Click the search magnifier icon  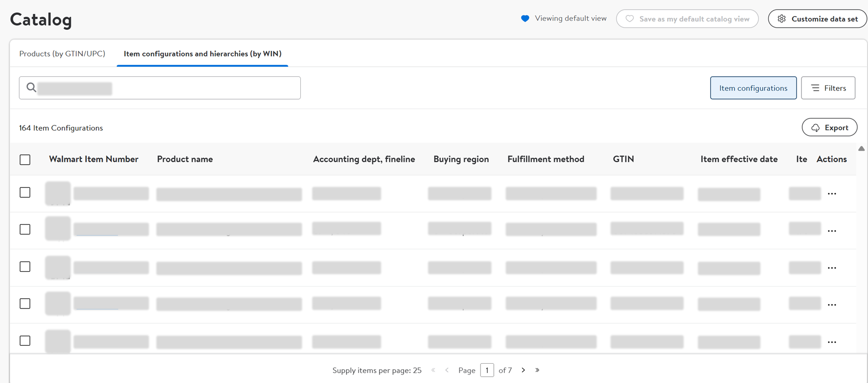tap(31, 87)
